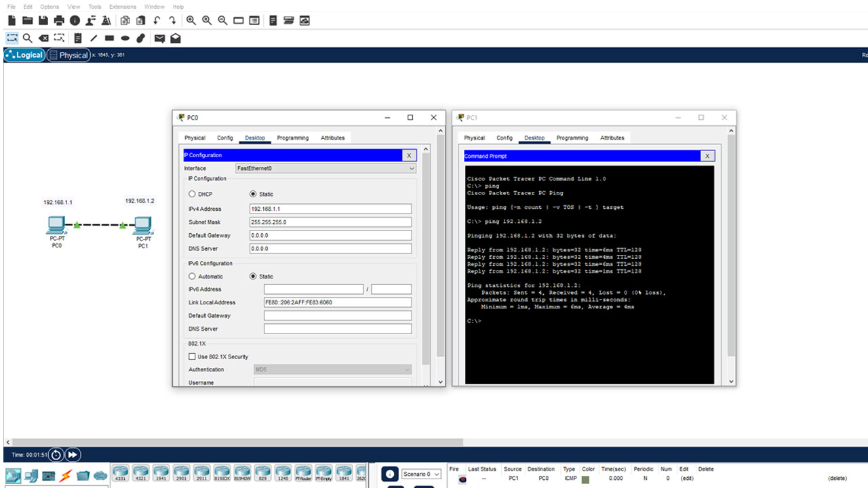The width and height of the screenshot is (868, 488).
Task: Open the Interface FastEthernet0 dropdown
Action: [x=325, y=168]
